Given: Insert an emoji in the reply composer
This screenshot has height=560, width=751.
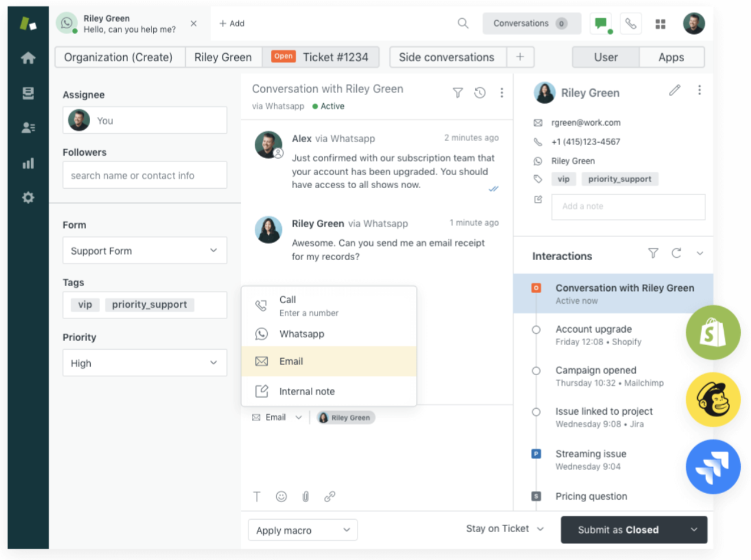Looking at the screenshot, I should coord(281,497).
